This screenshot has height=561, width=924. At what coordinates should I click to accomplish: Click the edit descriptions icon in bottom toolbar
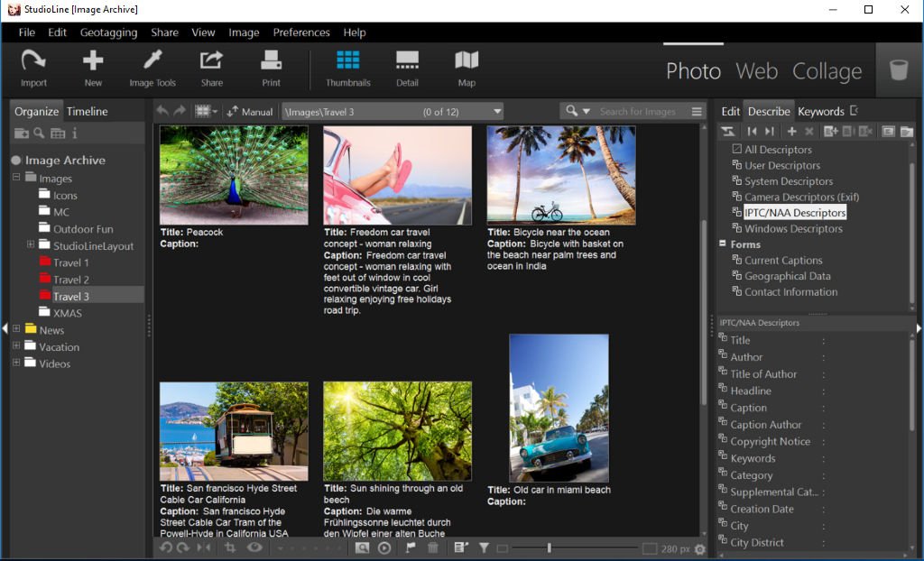pyautogui.click(x=461, y=548)
